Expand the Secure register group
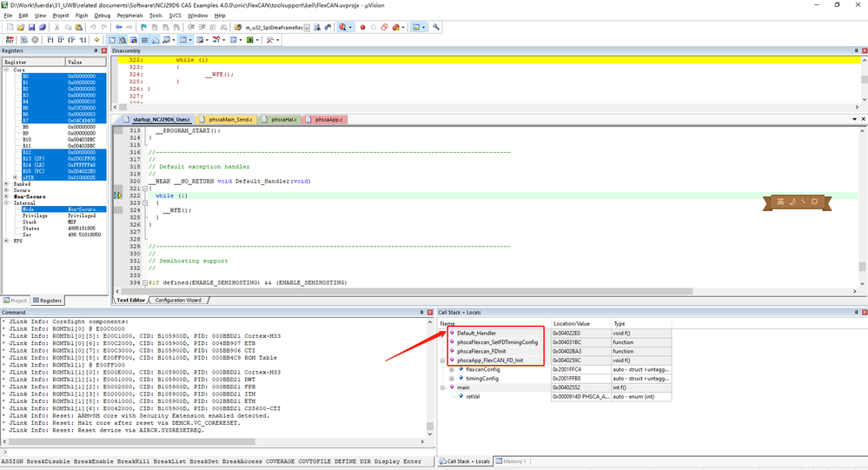The image size is (868, 470). coord(7,190)
